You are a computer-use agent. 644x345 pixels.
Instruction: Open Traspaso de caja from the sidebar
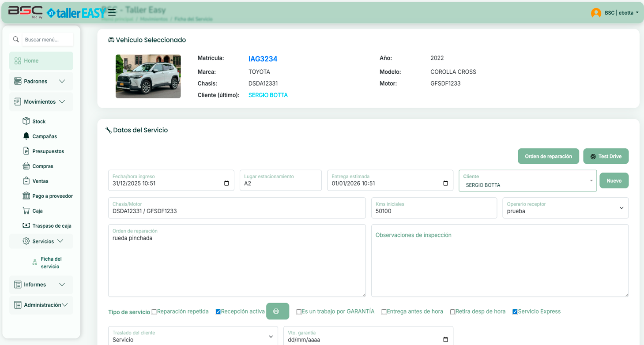point(26,225)
